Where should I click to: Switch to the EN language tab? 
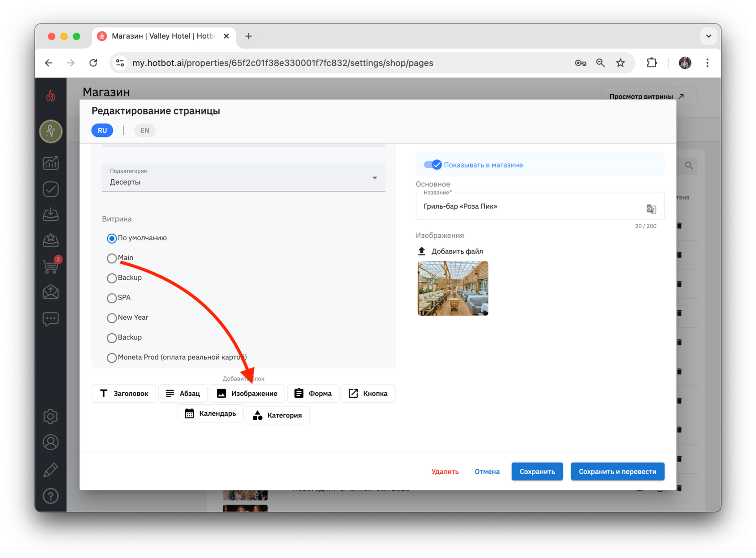click(x=144, y=130)
